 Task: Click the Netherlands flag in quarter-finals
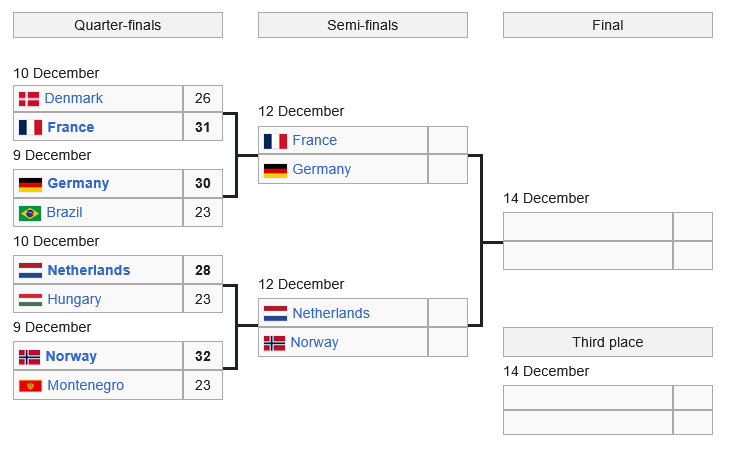coord(30,270)
